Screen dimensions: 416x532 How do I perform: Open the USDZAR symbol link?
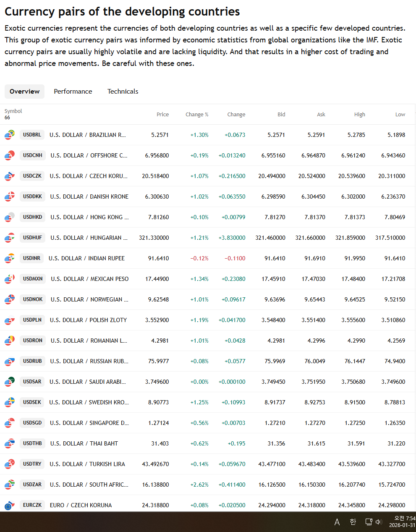(32, 485)
